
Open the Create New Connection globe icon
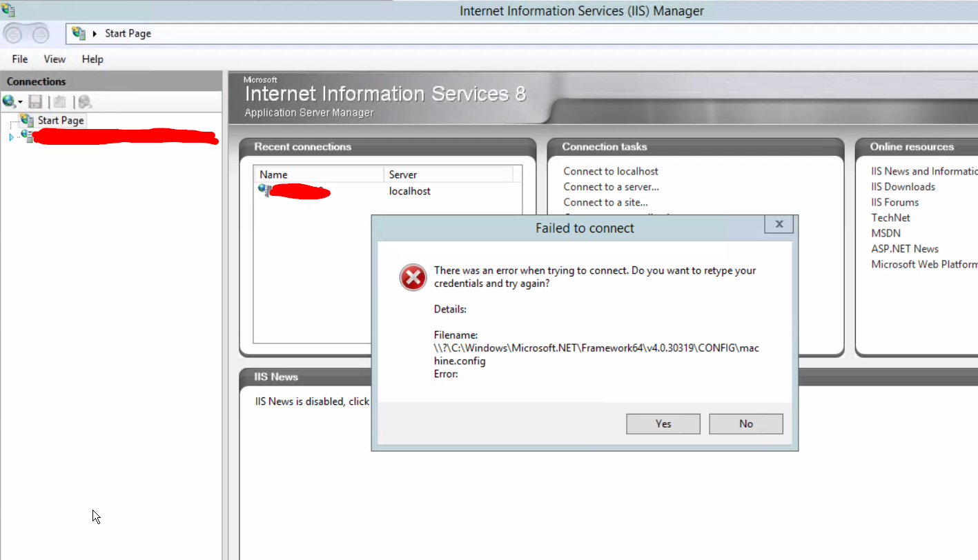coord(8,101)
